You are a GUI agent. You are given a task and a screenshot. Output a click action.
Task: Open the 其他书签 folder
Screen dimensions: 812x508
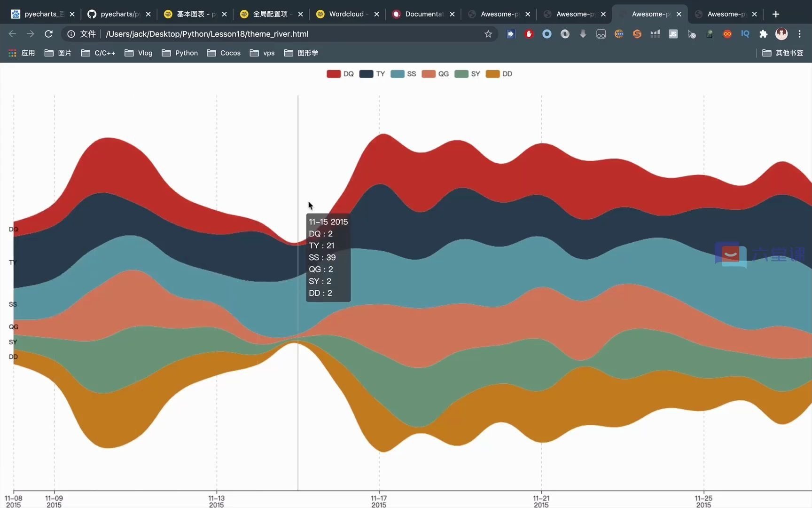[x=783, y=53]
